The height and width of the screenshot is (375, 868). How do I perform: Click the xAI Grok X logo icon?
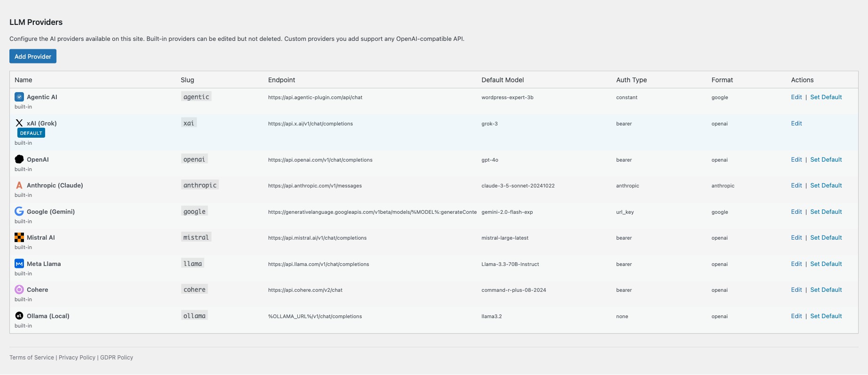tap(19, 123)
